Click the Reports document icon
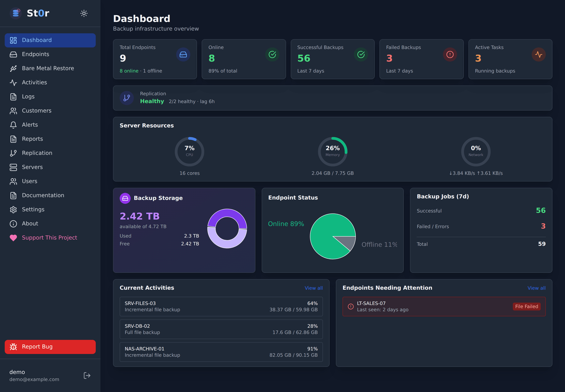The height and width of the screenshot is (392, 565). (13, 139)
